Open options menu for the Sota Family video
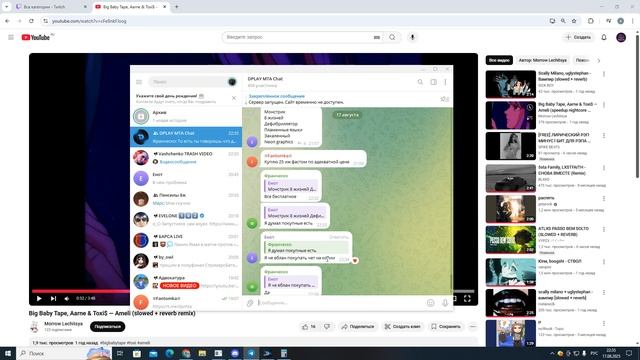Screen dimensions: 640x360 coord(604,168)
